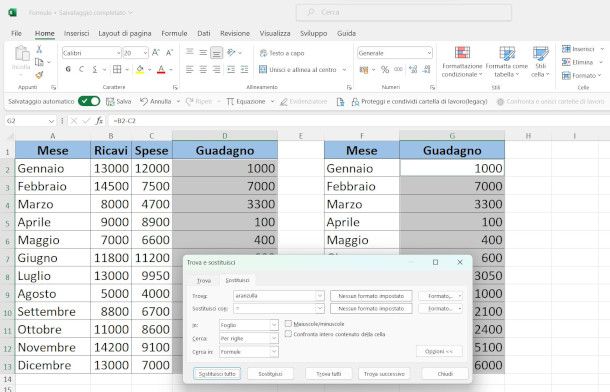Click the increase indent icon
610x392 pixels.
click(244, 70)
